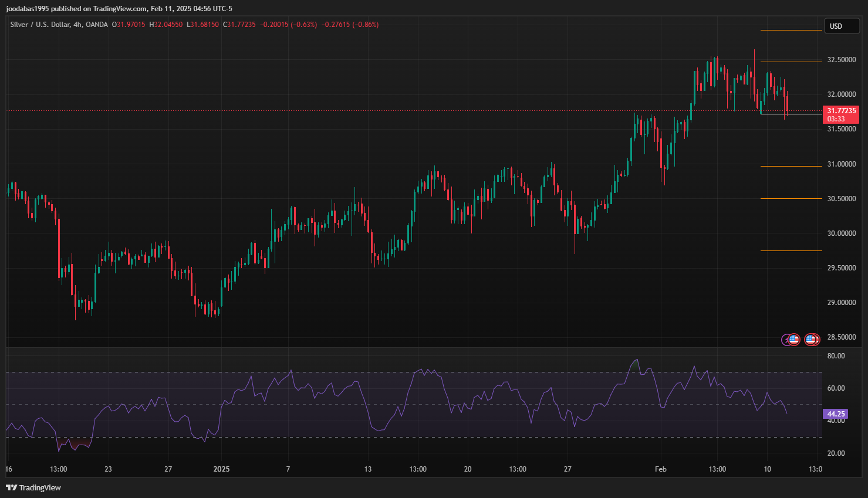Click the 32.50000 price axis label
The image size is (868, 498).
[842, 60]
